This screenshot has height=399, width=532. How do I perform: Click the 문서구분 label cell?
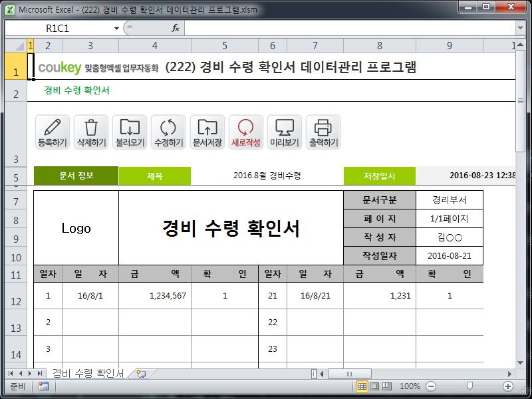[380, 200]
